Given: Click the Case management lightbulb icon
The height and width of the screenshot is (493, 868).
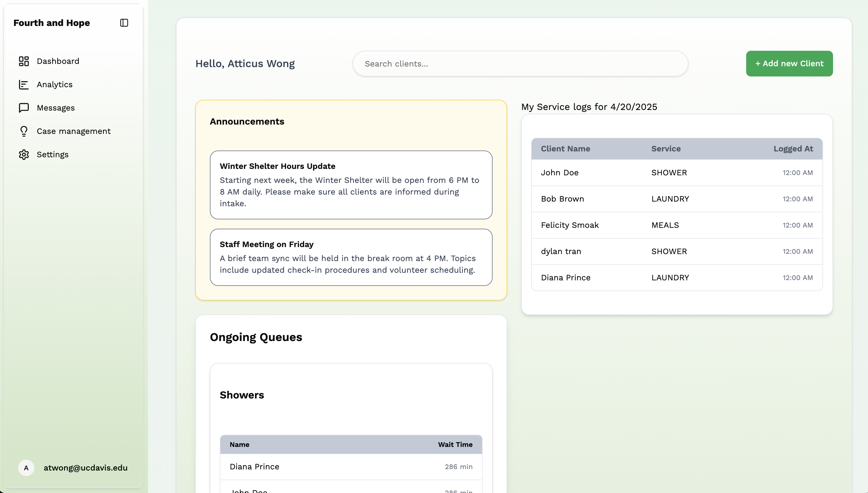Looking at the screenshot, I should (x=24, y=131).
